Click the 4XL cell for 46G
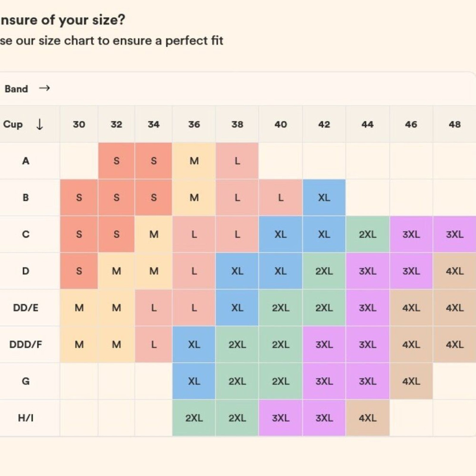Image resolution: width=476 pixels, height=476 pixels. pos(411,381)
